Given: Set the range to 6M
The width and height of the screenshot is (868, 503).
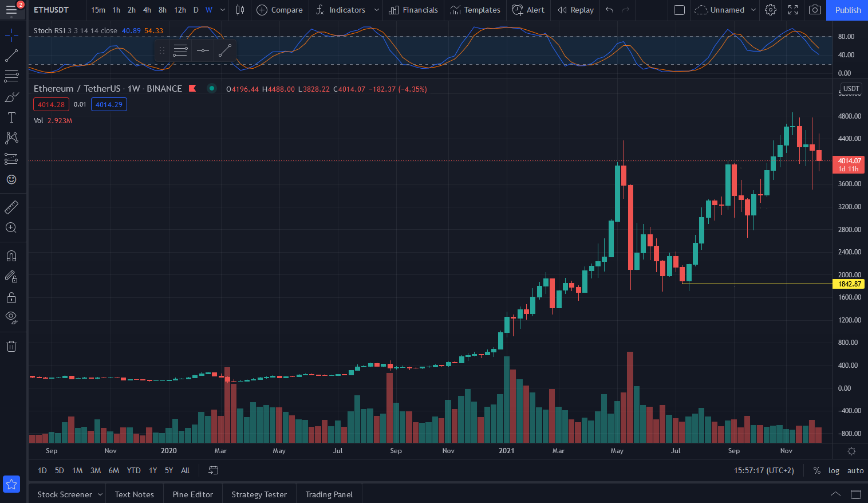Looking at the screenshot, I should (x=114, y=470).
